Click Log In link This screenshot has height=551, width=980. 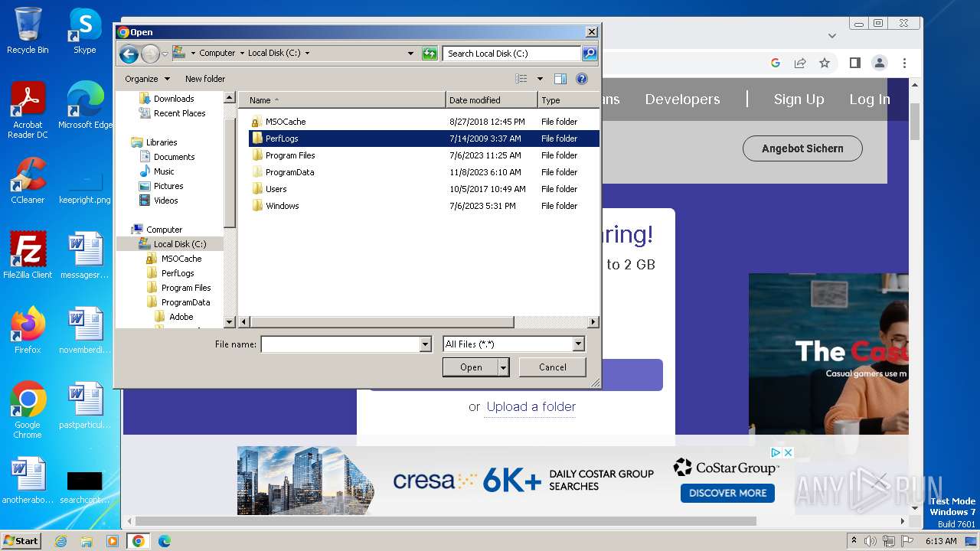(870, 99)
